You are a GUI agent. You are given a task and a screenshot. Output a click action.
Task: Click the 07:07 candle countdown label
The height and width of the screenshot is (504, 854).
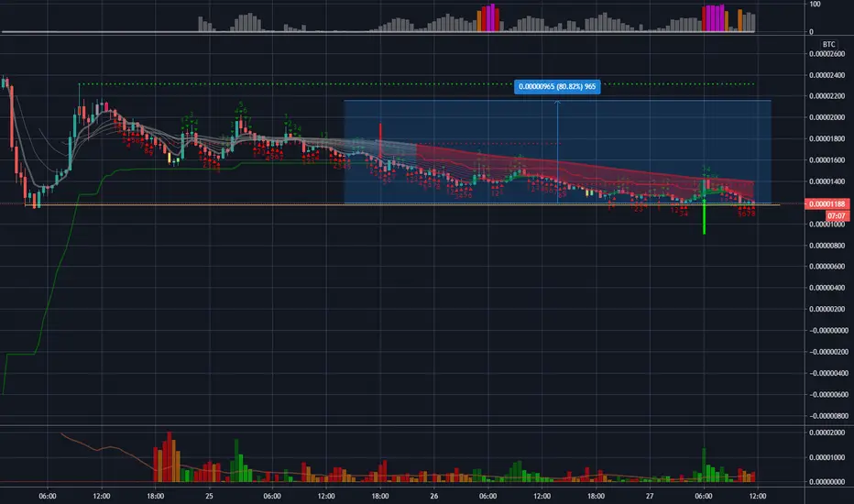(836, 215)
